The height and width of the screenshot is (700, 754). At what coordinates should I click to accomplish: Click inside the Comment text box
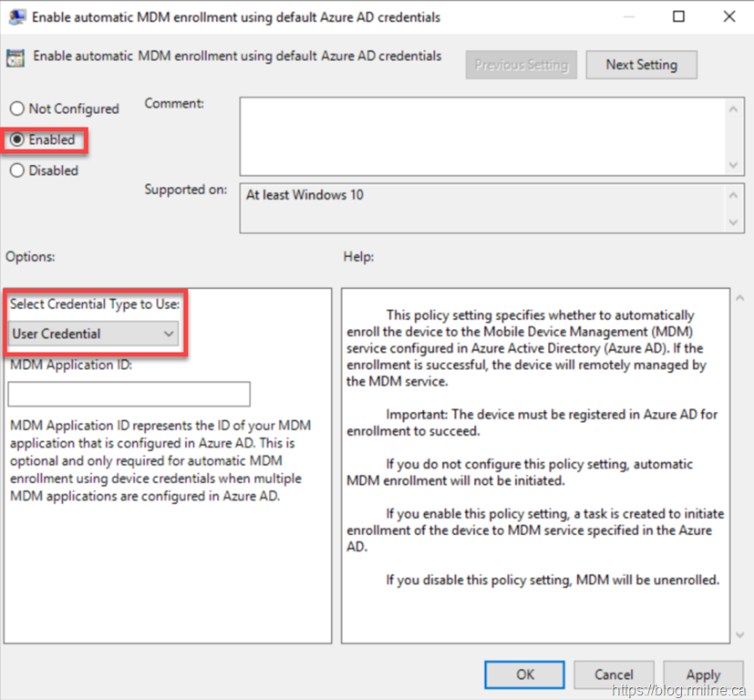(481, 136)
